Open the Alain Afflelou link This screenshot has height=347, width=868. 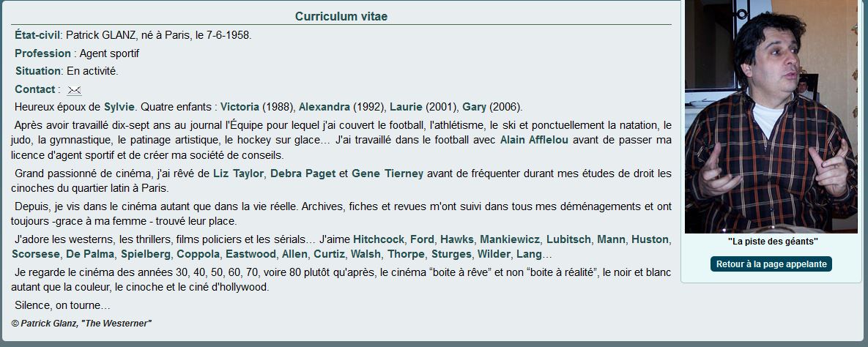click(x=534, y=140)
